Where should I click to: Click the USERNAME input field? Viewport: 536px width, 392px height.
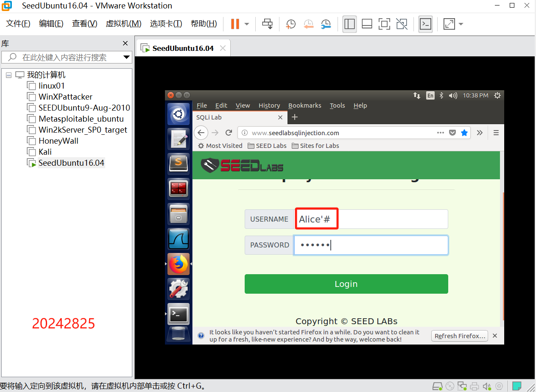(x=371, y=219)
